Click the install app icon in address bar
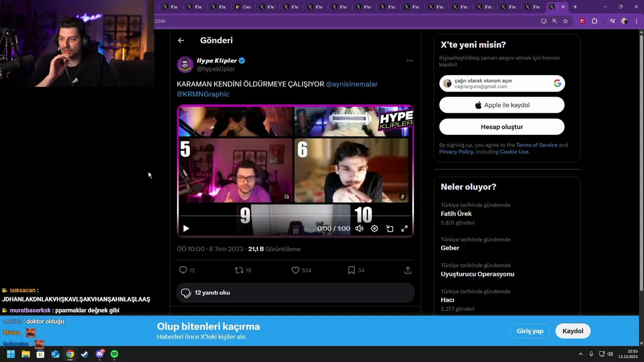The image size is (644, 362). click(x=544, y=21)
